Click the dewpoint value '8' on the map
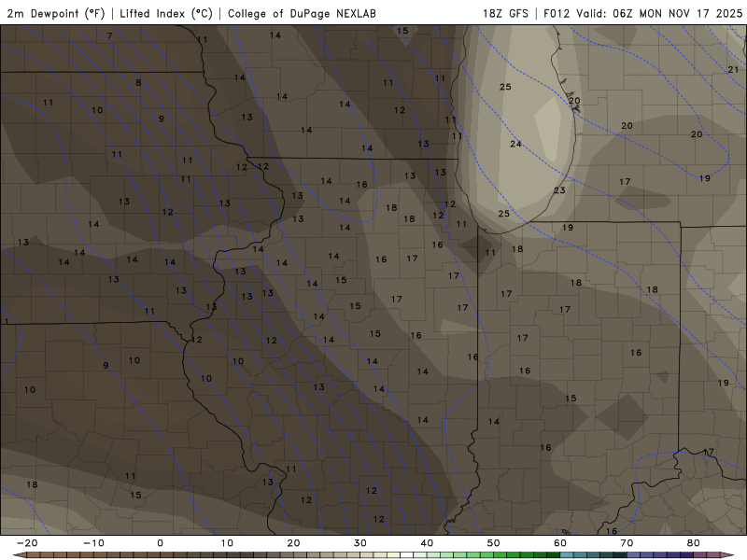 [x=138, y=82]
